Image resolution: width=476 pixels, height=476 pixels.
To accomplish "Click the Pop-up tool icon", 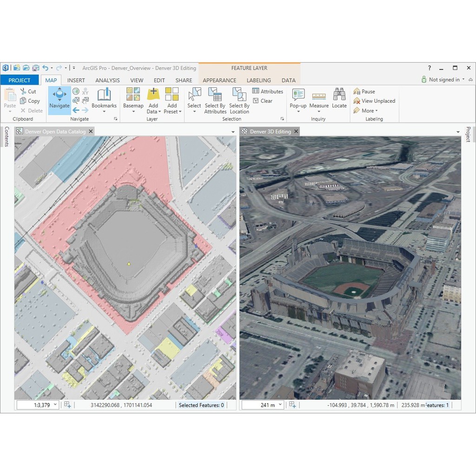I will pos(298,95).
